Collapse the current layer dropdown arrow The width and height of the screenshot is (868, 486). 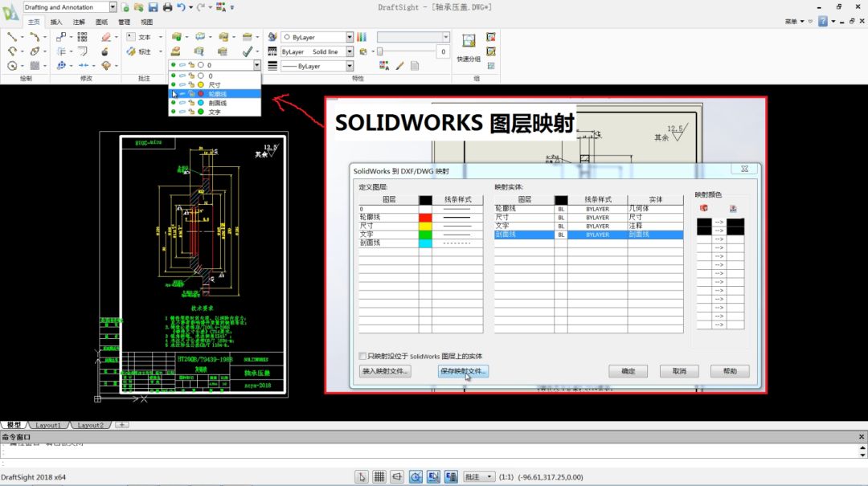tap(257, 65)
